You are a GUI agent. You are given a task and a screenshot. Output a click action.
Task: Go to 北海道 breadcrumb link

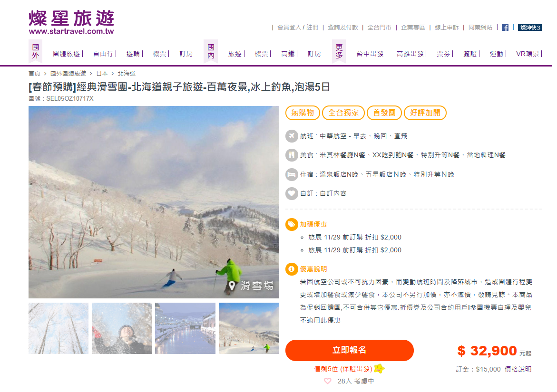click(x=127, y=74)
